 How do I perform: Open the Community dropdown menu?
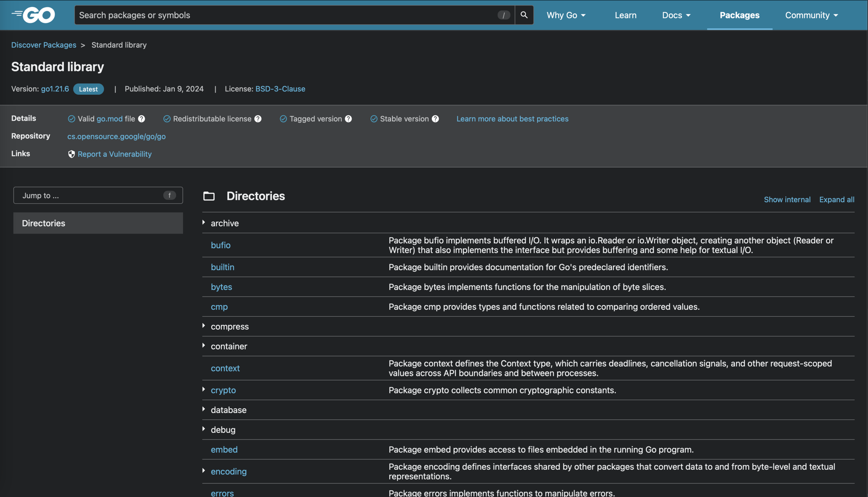click(811, 15)
